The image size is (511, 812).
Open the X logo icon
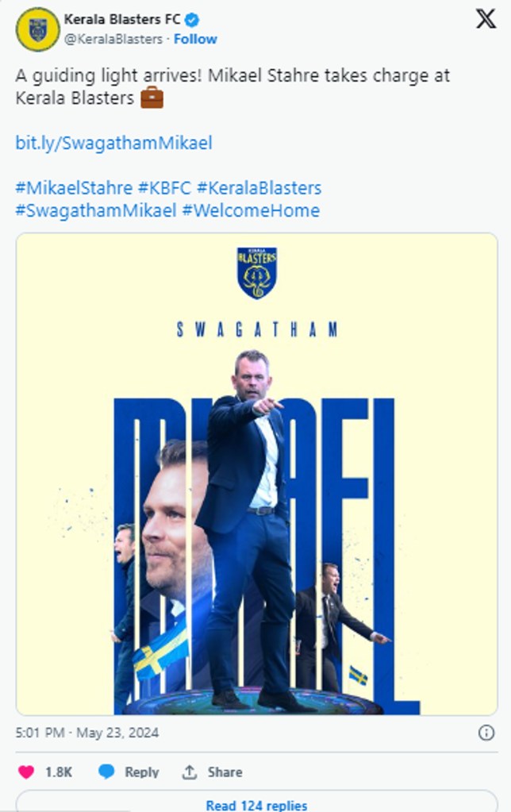486,18
